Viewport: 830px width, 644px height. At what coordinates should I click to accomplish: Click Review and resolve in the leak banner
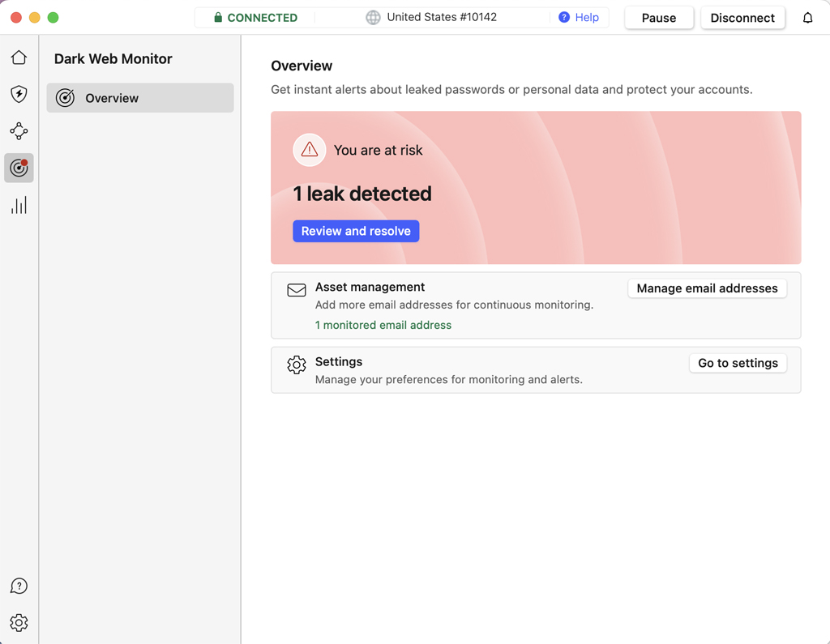point(356,231)
